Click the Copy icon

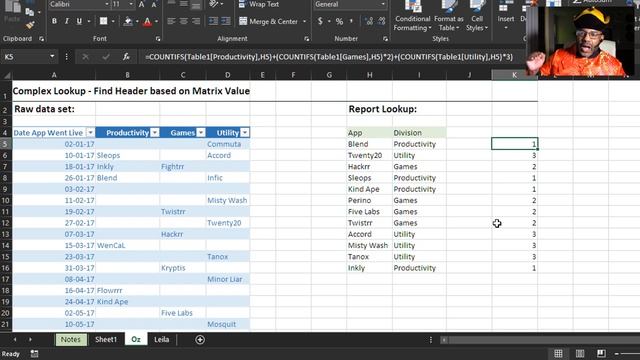point(29,12)
